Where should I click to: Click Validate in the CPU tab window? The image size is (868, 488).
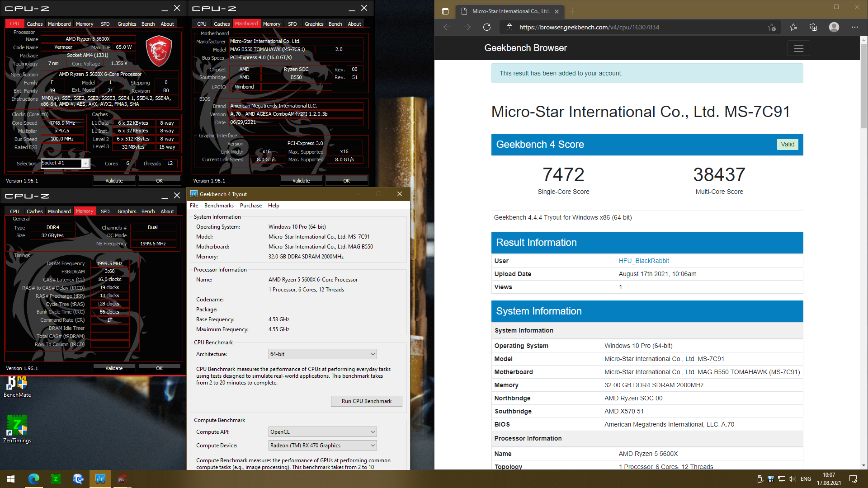pyautogui.click(x=114, y=181)
